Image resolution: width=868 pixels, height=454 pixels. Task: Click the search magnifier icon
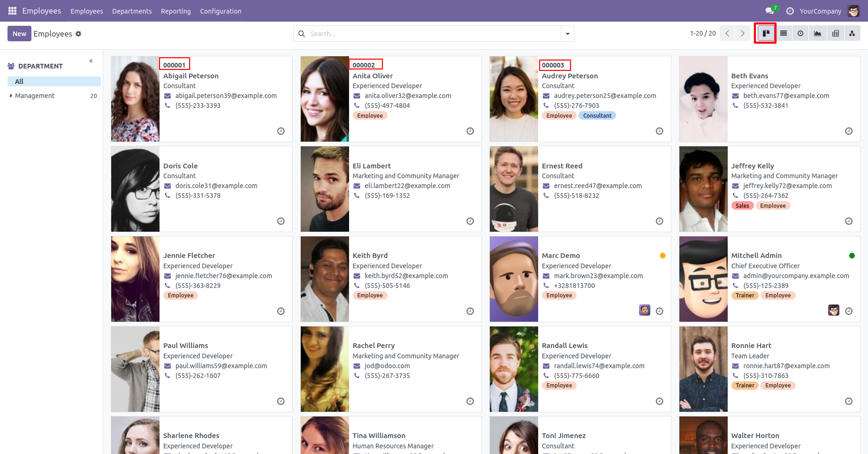point(302,34)
